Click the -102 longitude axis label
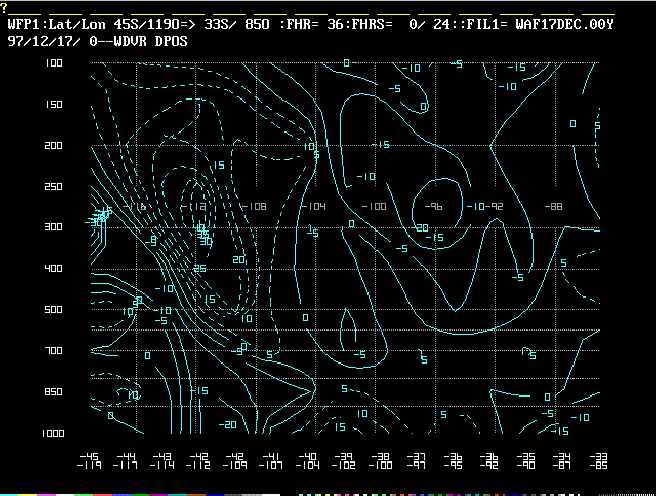656x496 pixels. [x=344, y=465]
